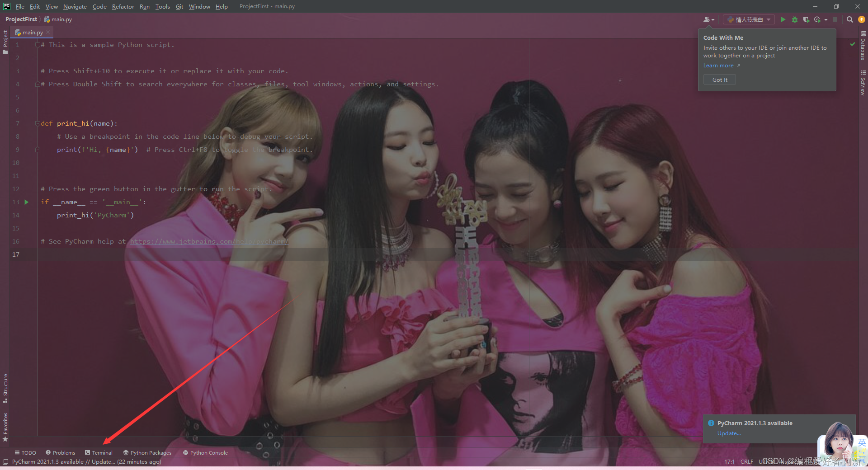Click the CRLF line separator indicator

tap(747, 462)
